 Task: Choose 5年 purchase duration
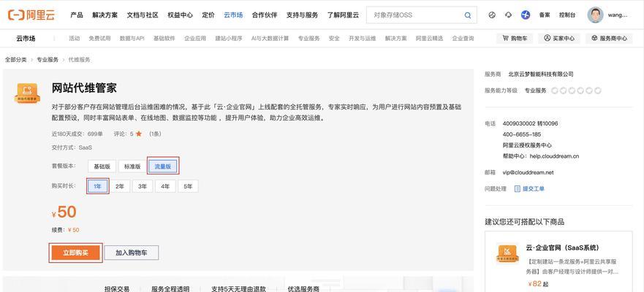pos(188,185)
